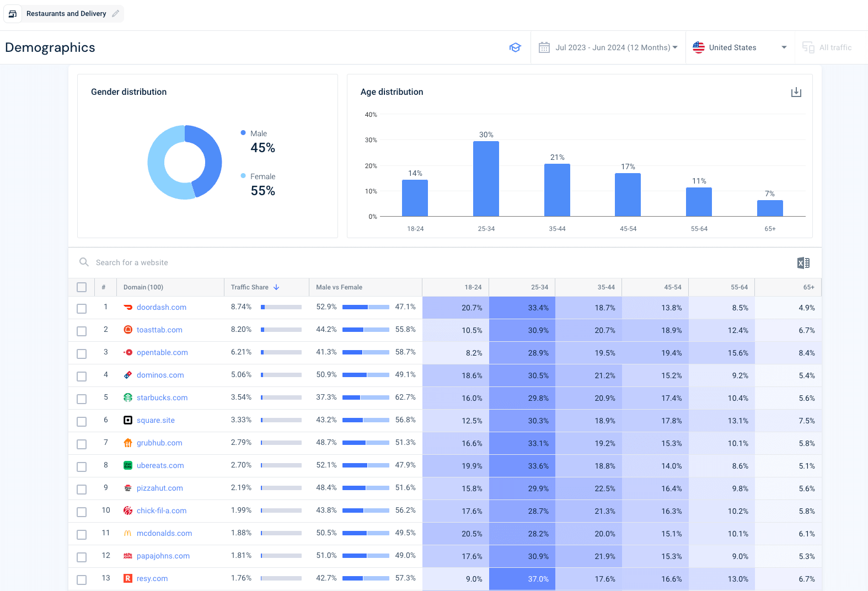Click the Restaurants and Delivery category icon

(12, 14)
